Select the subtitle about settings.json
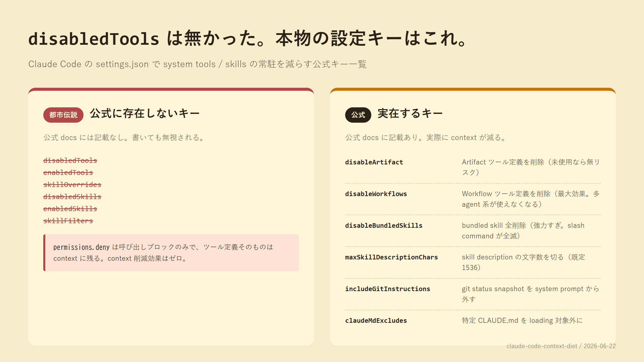The image size is (644, 362). (x=197, y=64)
